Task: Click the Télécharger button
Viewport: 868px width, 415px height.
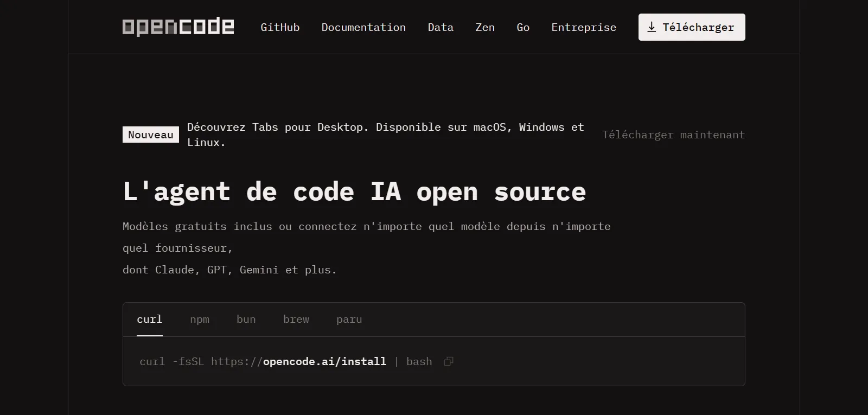Action: pyautogui.click(x=692, y=27)
